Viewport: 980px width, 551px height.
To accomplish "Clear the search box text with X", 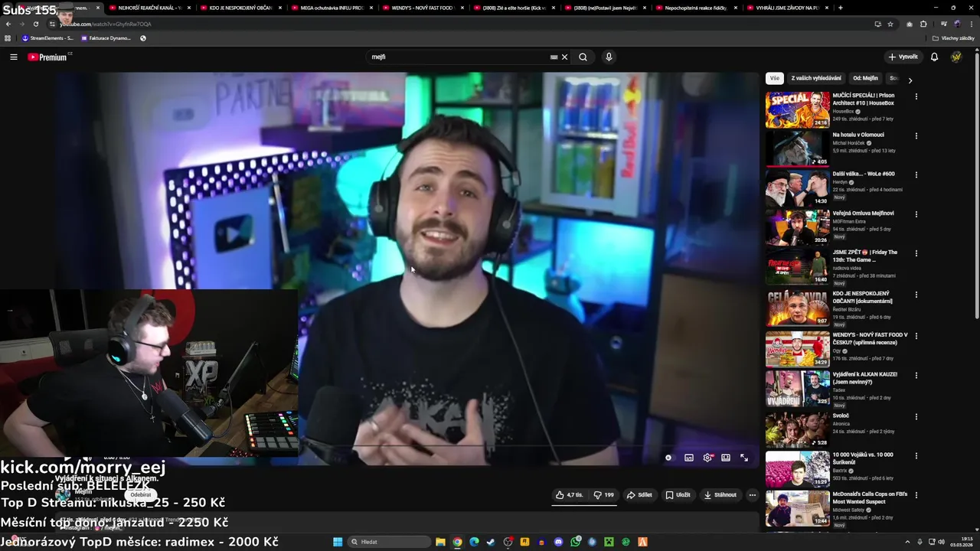I will (x=564, y=57).
